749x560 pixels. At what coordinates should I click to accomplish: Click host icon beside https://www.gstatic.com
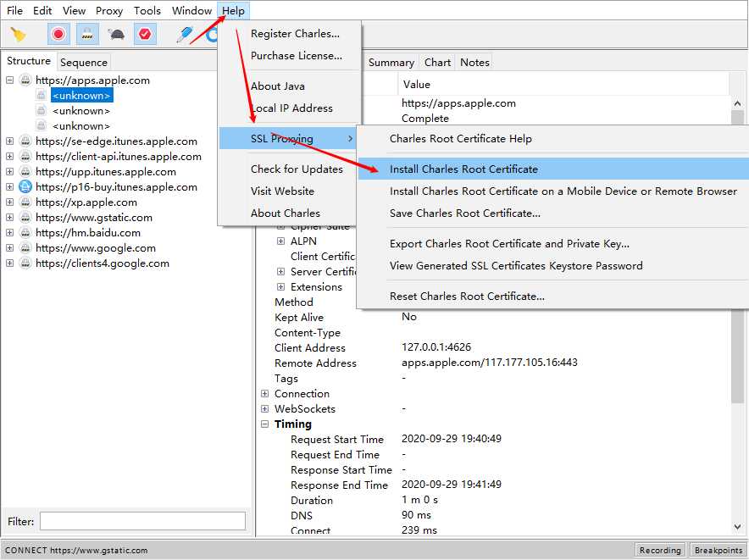tap(25, 218)
